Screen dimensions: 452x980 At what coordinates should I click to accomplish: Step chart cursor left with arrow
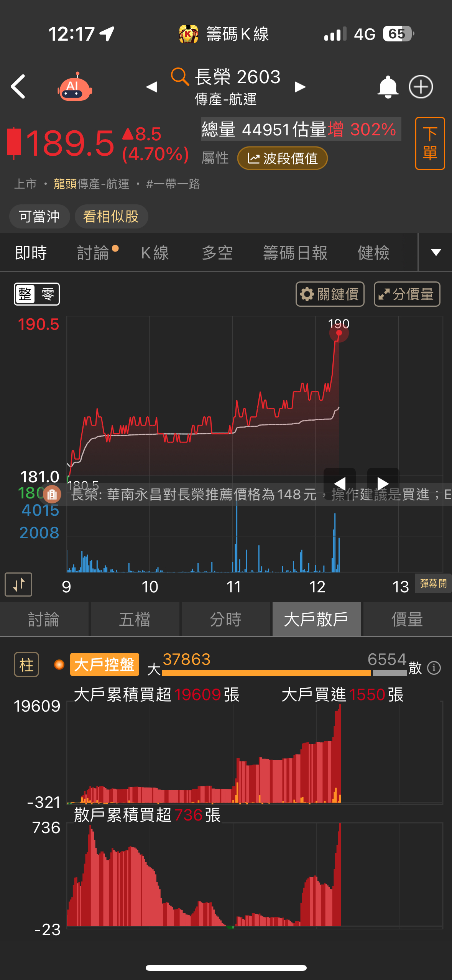coord(340,483)
